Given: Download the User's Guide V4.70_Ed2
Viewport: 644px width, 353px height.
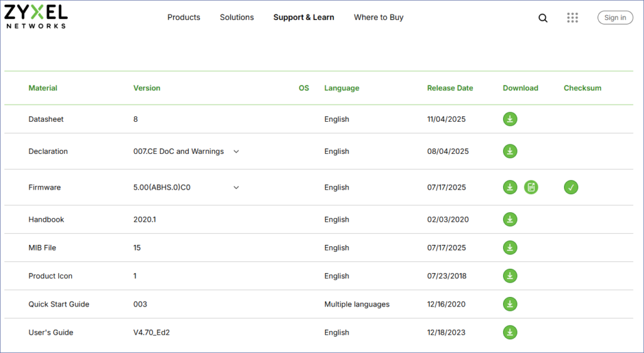Looking at the screenshot, I should pyautogui.click(x=510, y=332).
